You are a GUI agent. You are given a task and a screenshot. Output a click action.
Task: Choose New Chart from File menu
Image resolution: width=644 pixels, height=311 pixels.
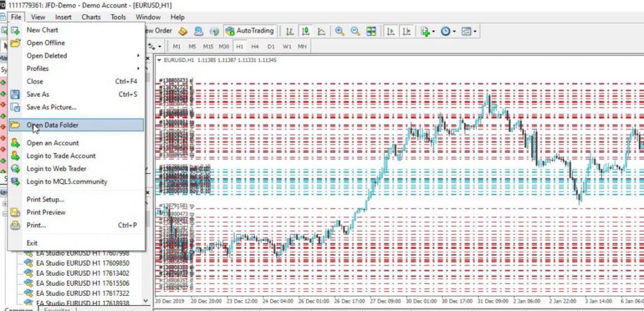click(76, 30)
